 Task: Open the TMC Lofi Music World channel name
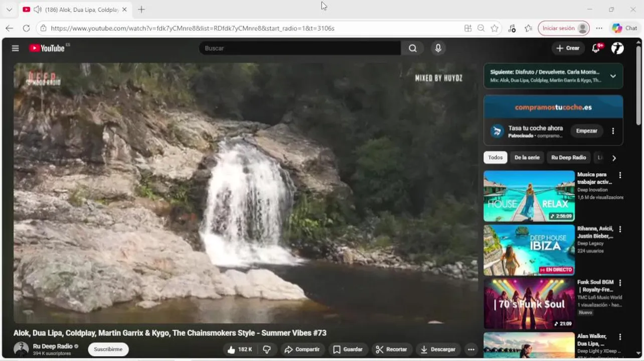click(599, 297)
